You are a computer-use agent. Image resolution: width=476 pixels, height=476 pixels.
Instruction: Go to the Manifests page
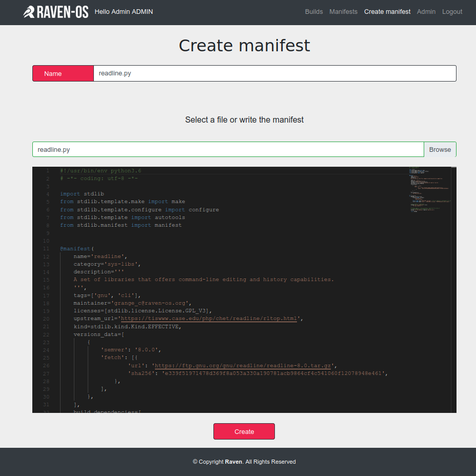pyautogui.click(x=343, y=12)
